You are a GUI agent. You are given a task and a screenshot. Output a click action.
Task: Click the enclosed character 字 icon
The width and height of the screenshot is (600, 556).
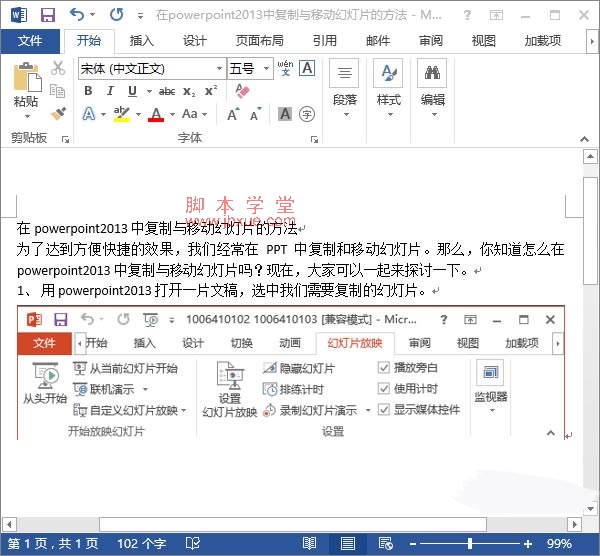click(x=307, y=114)
